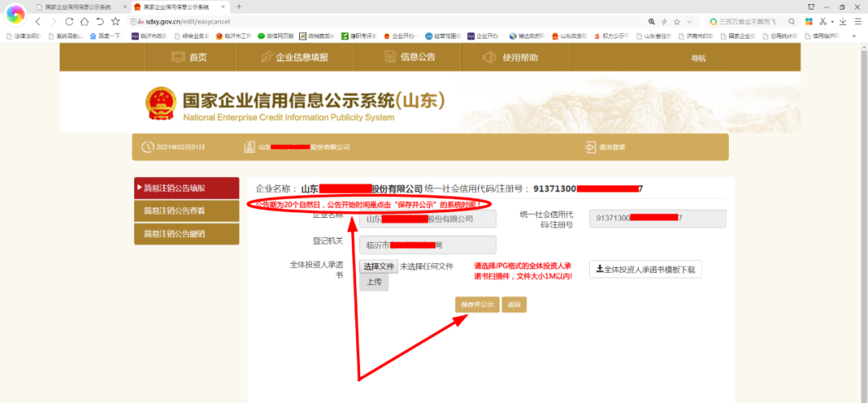Screen dimensions: 868x403
Task: Close the first browser tab
Action: 124,7
